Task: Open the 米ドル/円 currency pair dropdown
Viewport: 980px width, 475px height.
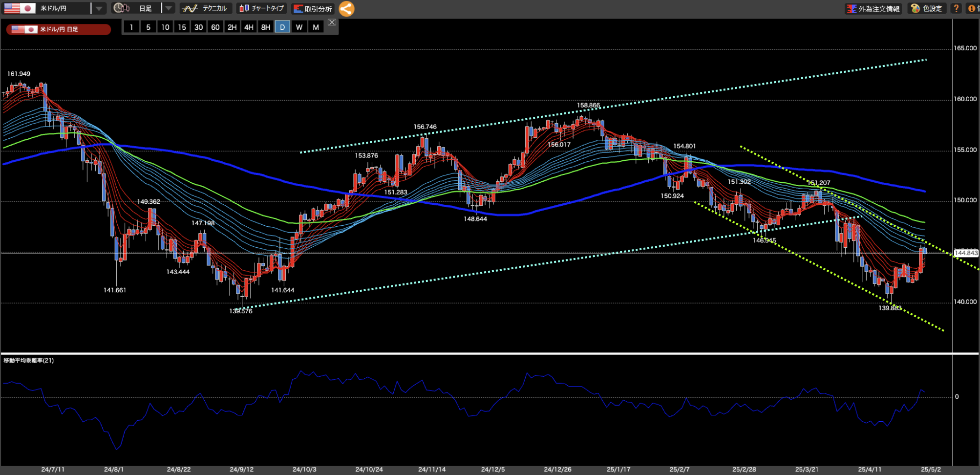Action: pyautogui.click(x=99, y=8)
